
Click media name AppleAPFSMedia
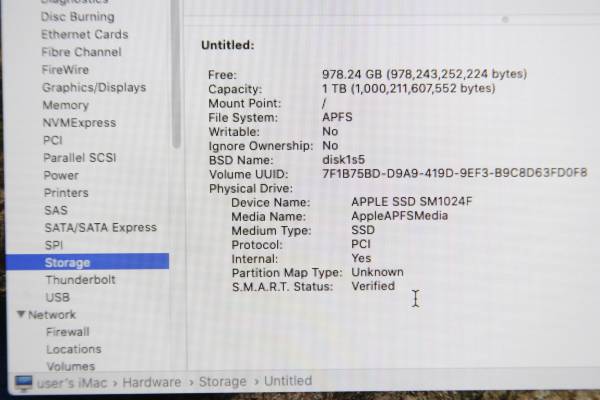399,216
